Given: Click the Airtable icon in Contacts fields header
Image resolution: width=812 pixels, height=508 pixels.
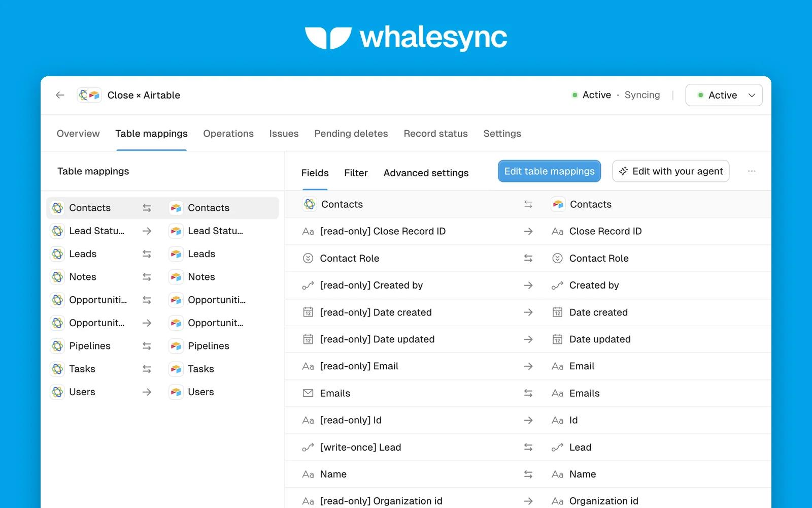Looking at the screenshot, I should 558,204.
